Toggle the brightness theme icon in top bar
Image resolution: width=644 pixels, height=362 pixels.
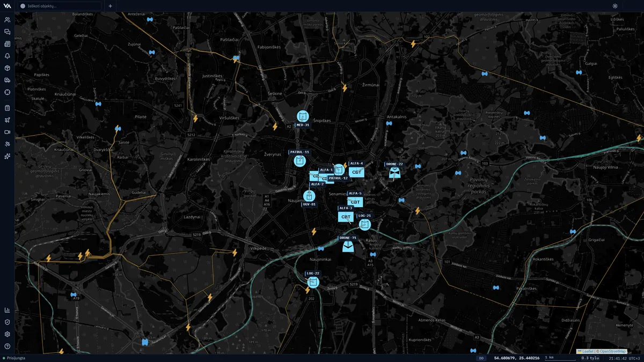tap(615, 6)
